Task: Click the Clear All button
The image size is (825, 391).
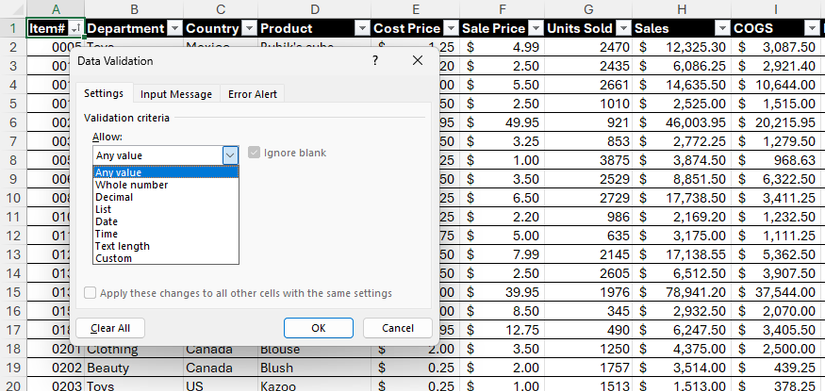Action: (110, 328)
